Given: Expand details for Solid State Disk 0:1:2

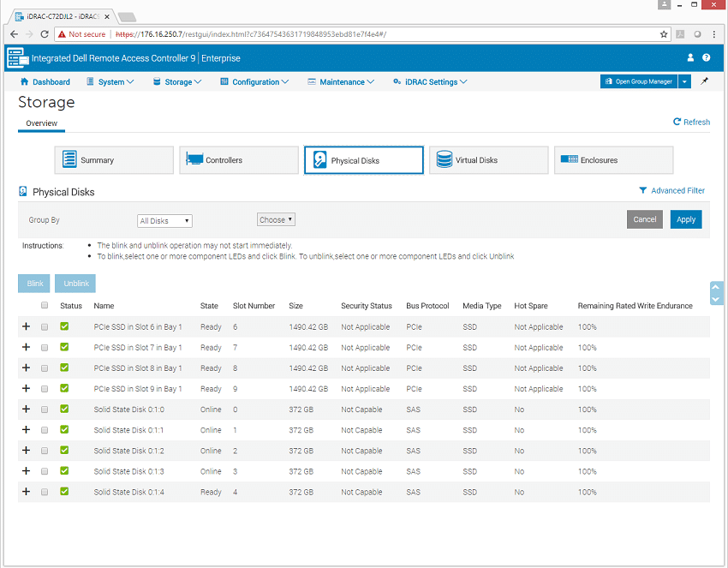Looking at the screenshot, I should (26, 450).
